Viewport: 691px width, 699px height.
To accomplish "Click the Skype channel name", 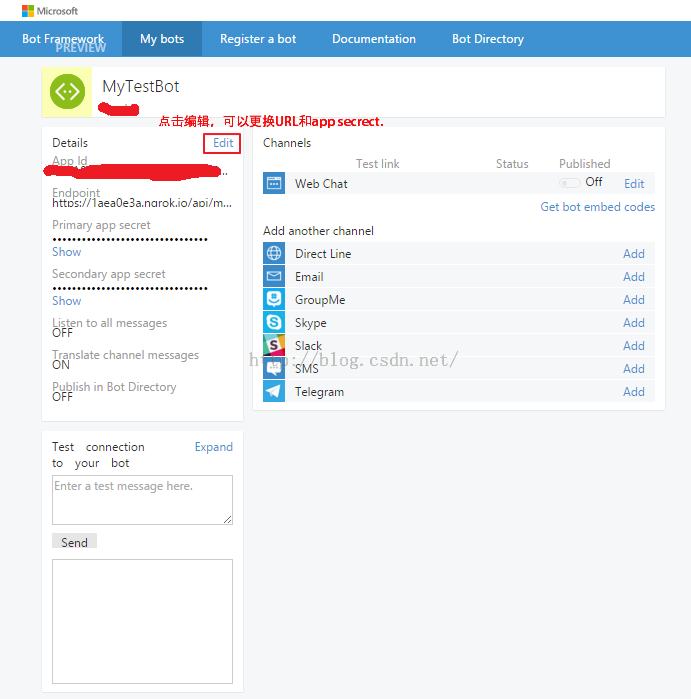I will [310, 323].
